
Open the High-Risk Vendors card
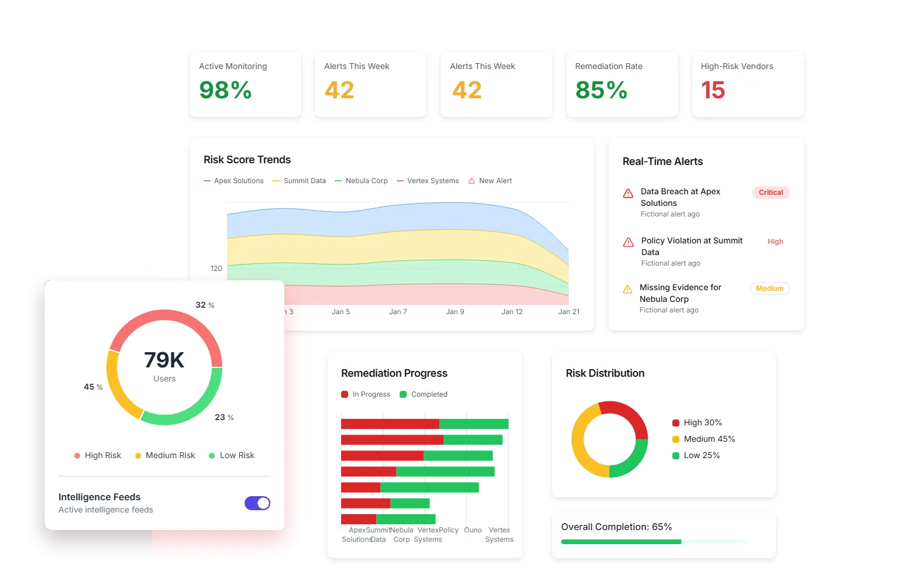pos(748,84)
